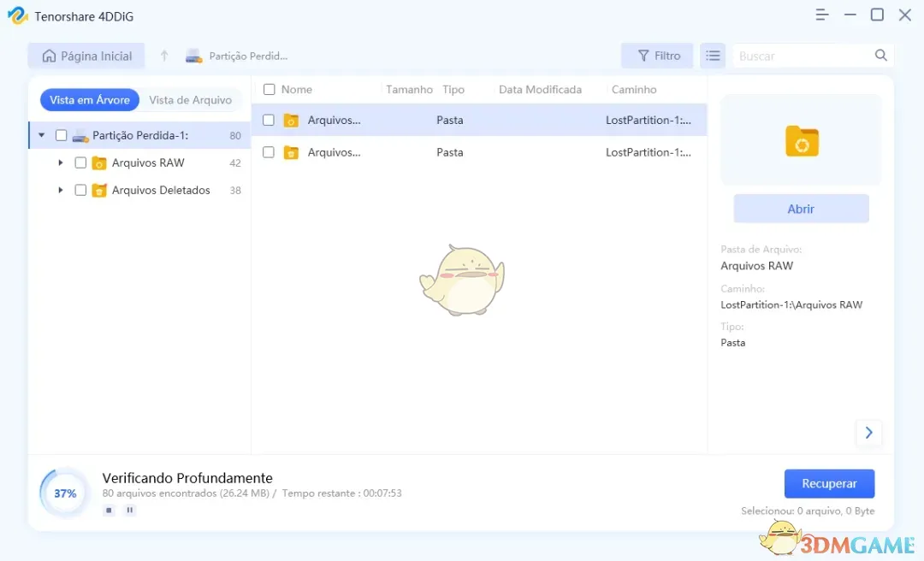The width and height of the screenshot is (924, 561).
Task: Stop the scanning process
Action: pos(109,510)
